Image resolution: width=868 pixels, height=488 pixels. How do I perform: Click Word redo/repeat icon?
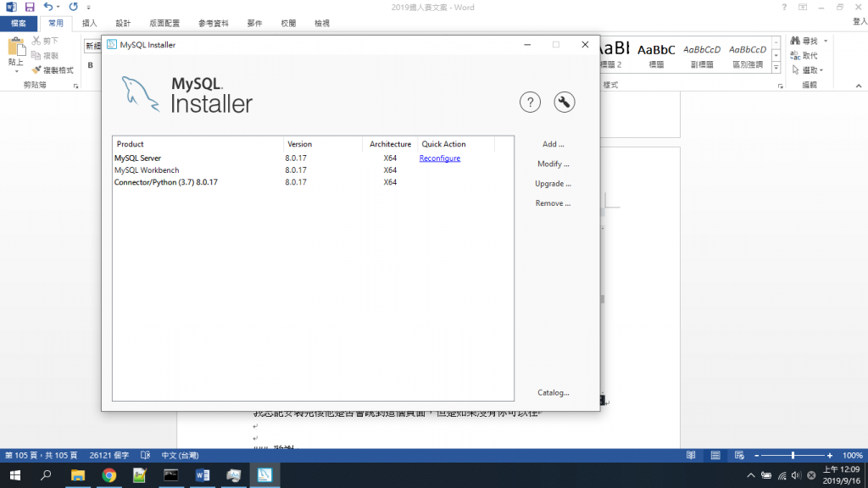pos(73,7)
